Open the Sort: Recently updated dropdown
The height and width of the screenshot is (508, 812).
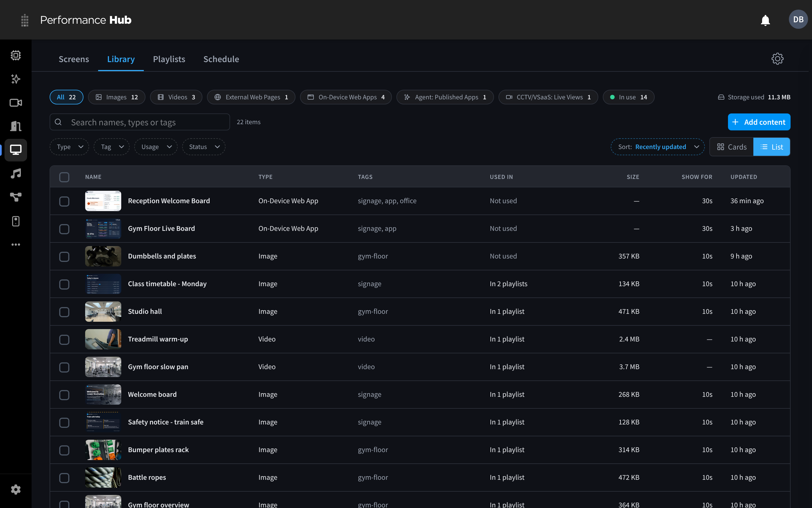[657, 147]
